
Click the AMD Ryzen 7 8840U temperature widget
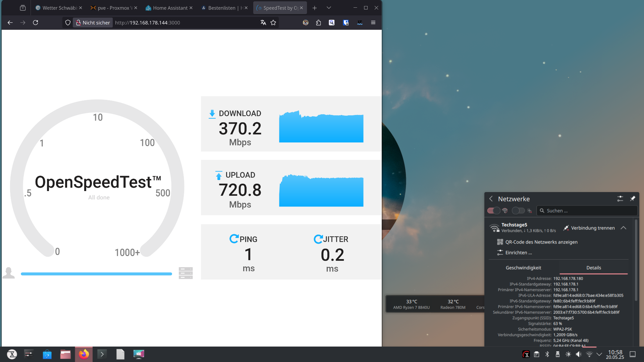[412, 304]
